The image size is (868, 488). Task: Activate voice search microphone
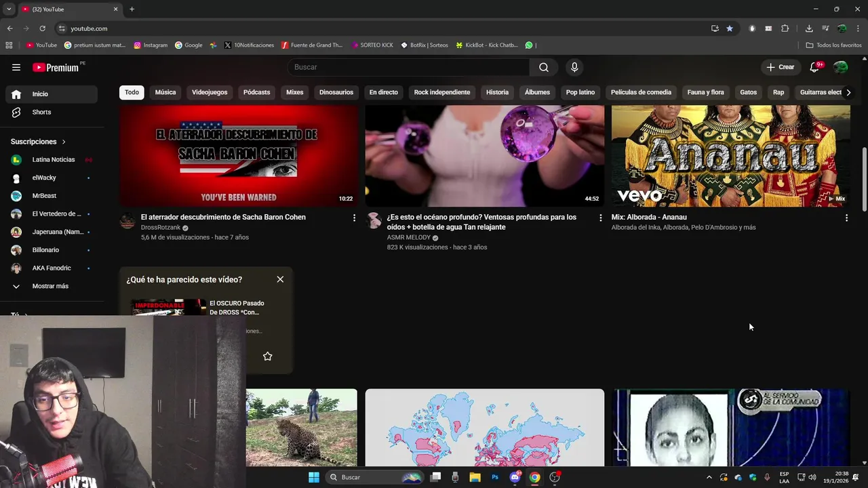coord(574,67)
